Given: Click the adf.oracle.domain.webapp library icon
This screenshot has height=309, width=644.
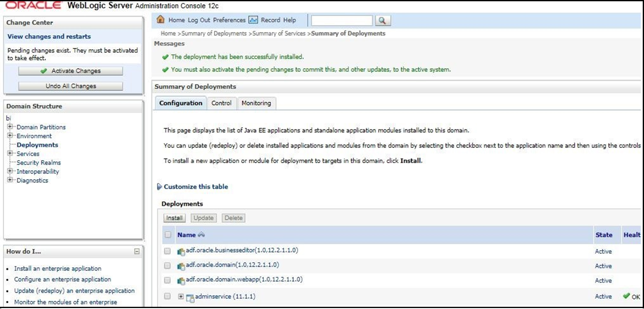Looking at the screenshot, I should tap(181, 281).
